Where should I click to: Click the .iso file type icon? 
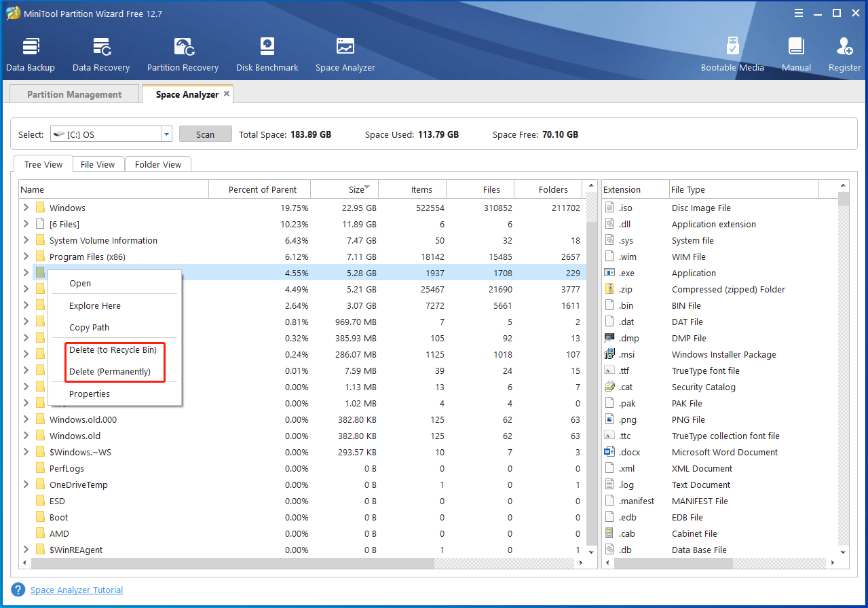(x=609, y=208)
